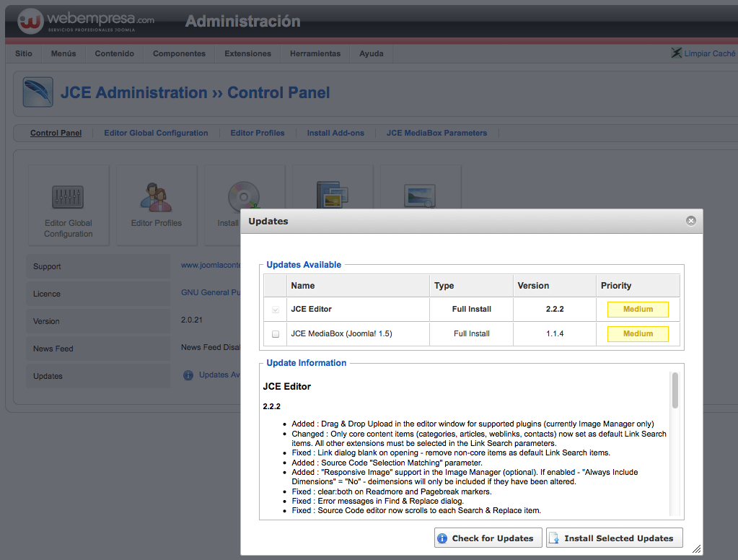Image resolution: width=738 pixels, height=560 pixels.
Task: Click the JCE Editor heading in Update Information
Action: pos(286,386)
